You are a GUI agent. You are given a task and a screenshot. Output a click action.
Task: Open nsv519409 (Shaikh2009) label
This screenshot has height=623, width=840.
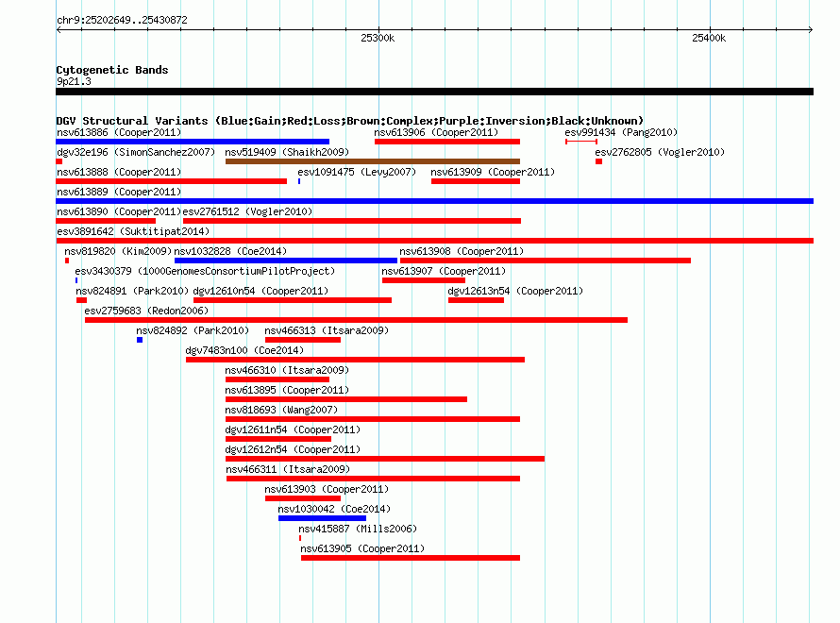point(287,152)
